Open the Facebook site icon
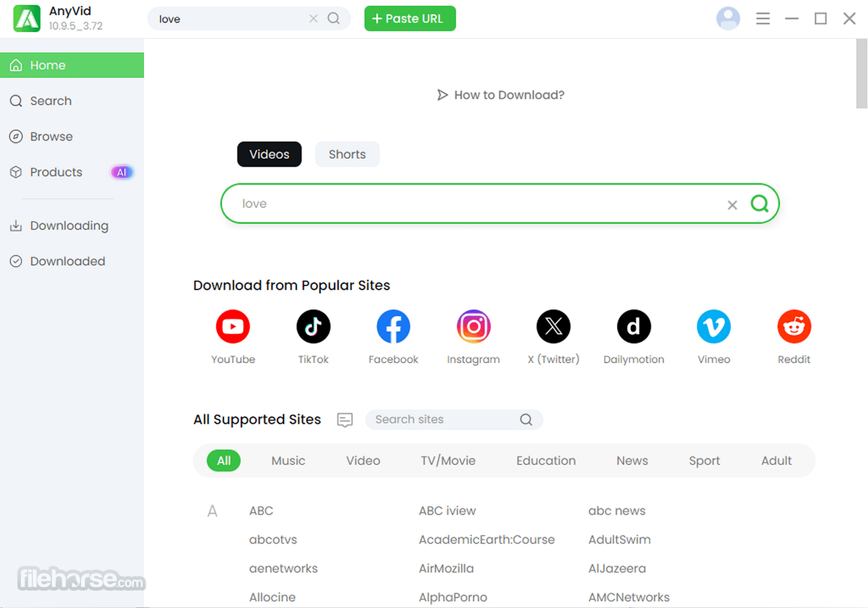The height and width of the screenshot is (608, 868). point(393,327)
